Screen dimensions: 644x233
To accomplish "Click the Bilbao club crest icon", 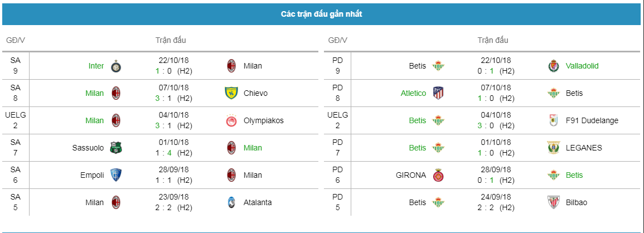I will coord(554,202).
